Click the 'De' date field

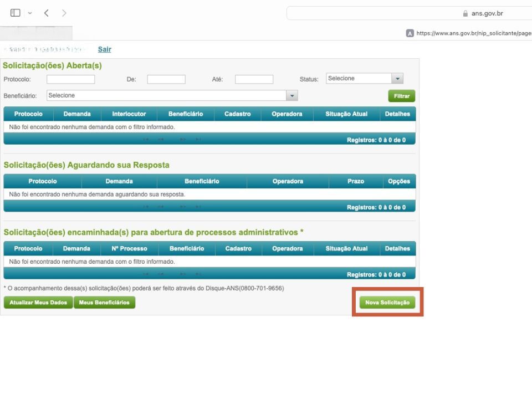166,79
